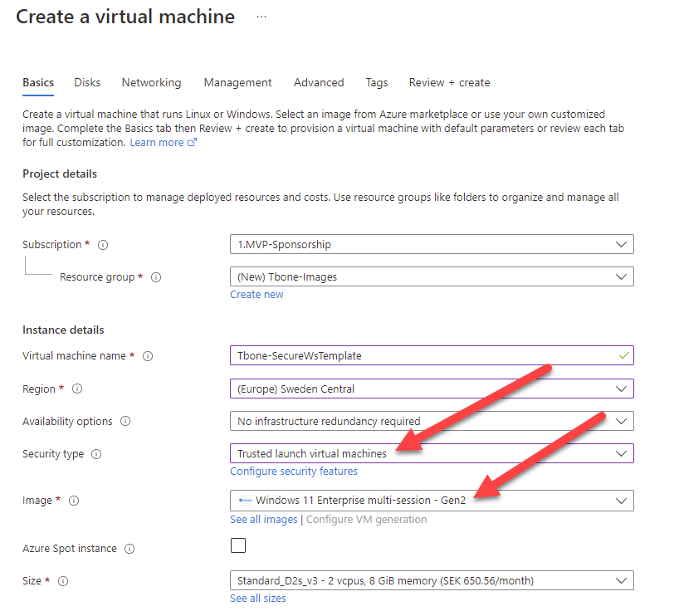Image resolution: width=679 pixels, height=616 pixels.
Task: Click the Region info icon
Action: pyautogui.click(x=76, y=389)
